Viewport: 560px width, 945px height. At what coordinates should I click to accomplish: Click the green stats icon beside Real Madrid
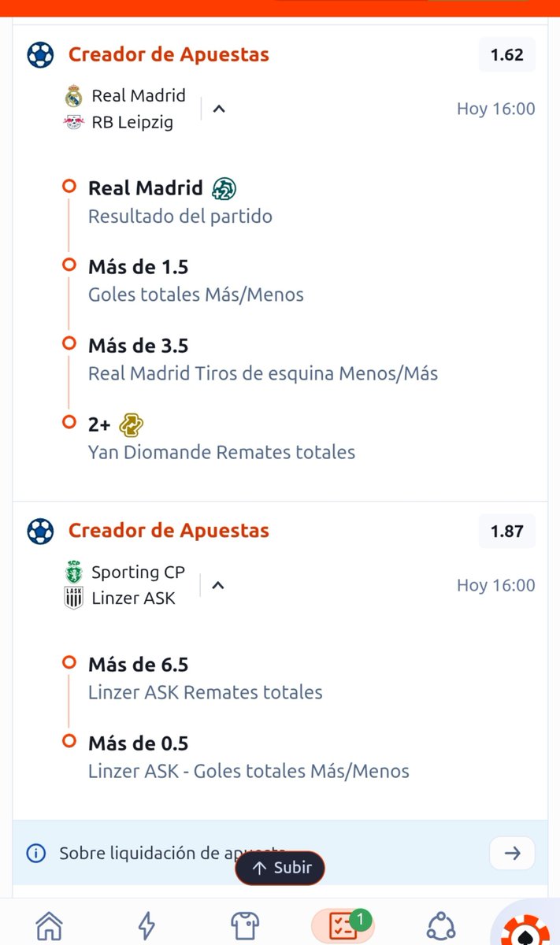tap(224, 188)
